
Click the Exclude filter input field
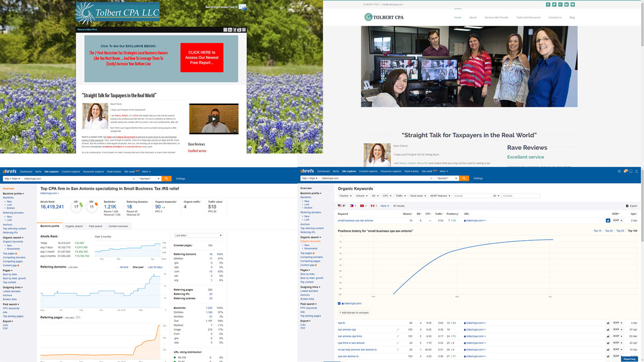tap(521, 196)
